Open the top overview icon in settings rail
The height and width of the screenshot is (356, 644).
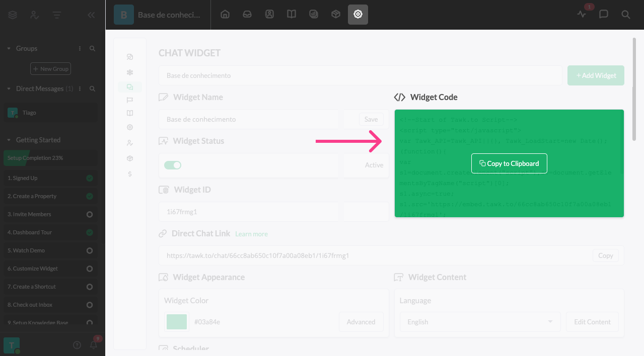pyautogui.click(x=130, y=57)
